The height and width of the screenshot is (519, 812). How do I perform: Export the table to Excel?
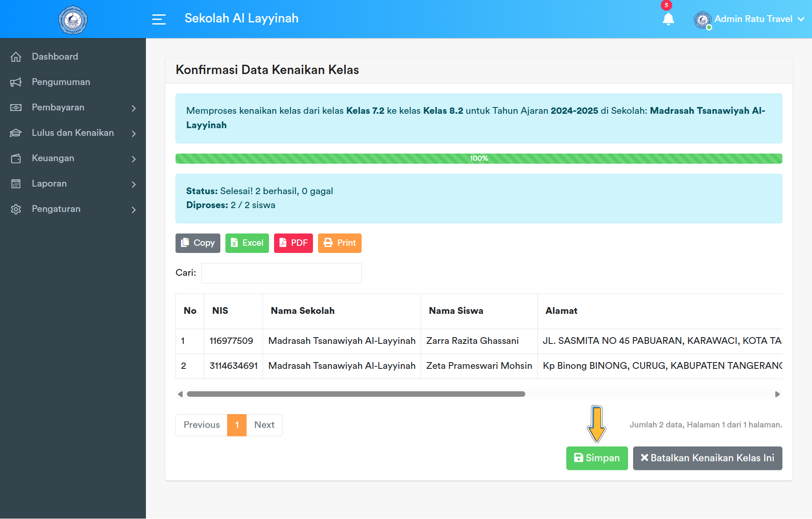(x=247, y=243)
